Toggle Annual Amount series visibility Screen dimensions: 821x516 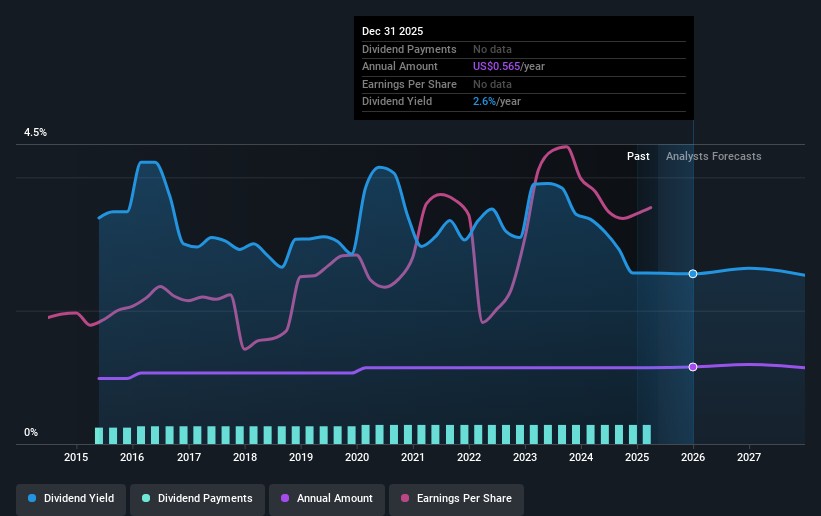pos(326,498)
